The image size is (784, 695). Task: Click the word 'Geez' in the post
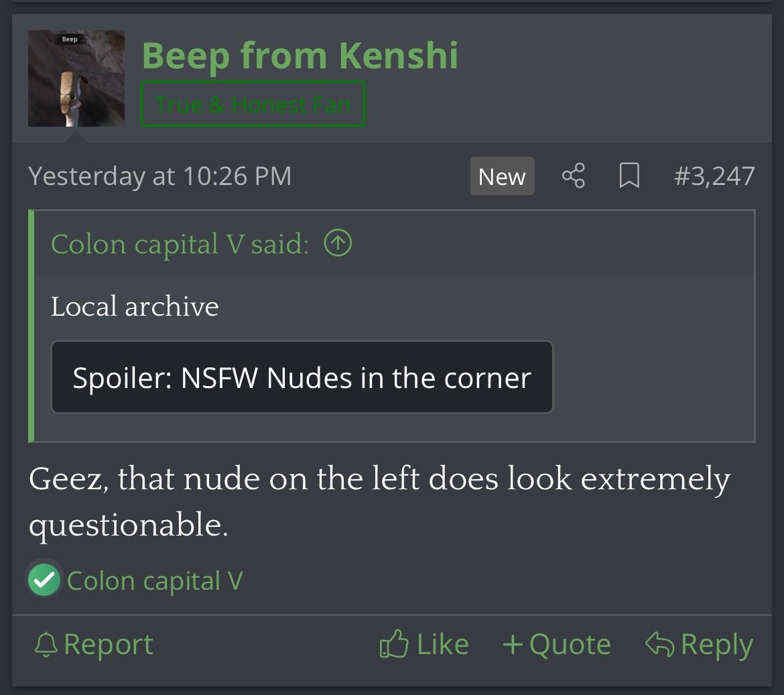point(68,480)
